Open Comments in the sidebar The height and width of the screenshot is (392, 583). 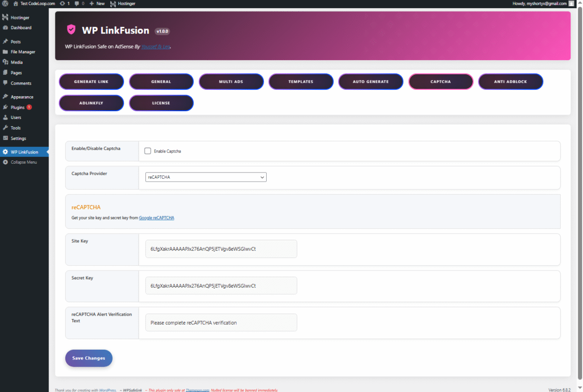(x=24, y=83)
